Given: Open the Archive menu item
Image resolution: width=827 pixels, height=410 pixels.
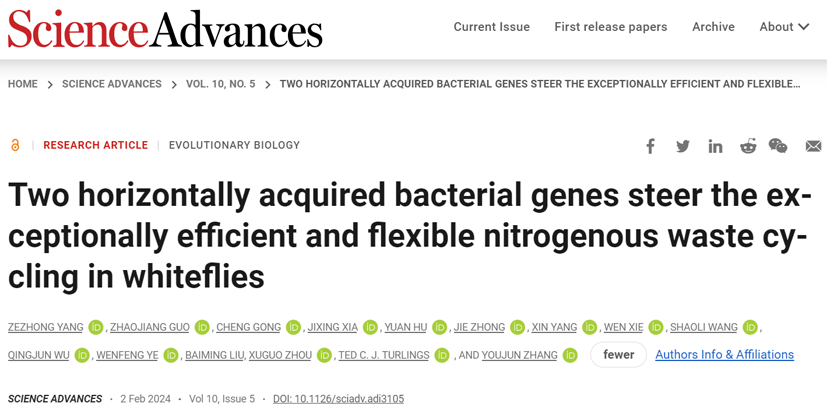Looking at the screenshot, I should click(713, 27).
